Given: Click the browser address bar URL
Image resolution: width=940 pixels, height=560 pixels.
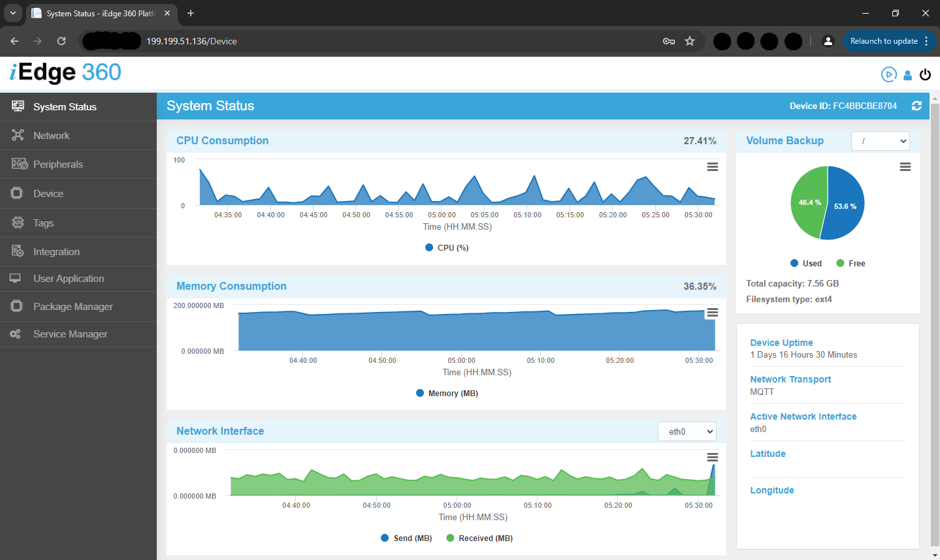Looking at the screenshot, I should (x=191, y=41).
